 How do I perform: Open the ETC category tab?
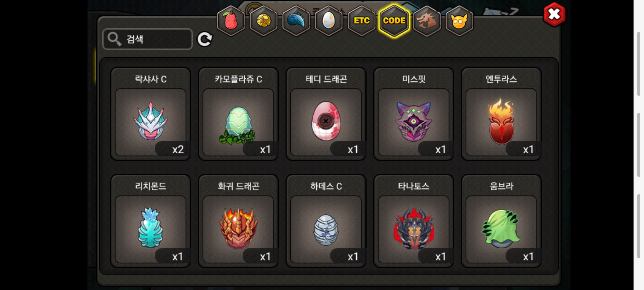361,21
